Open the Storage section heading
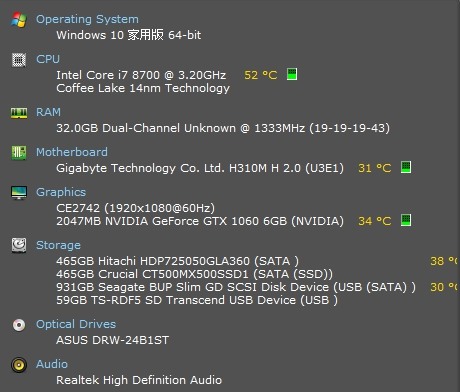 (x=58, y=245)
